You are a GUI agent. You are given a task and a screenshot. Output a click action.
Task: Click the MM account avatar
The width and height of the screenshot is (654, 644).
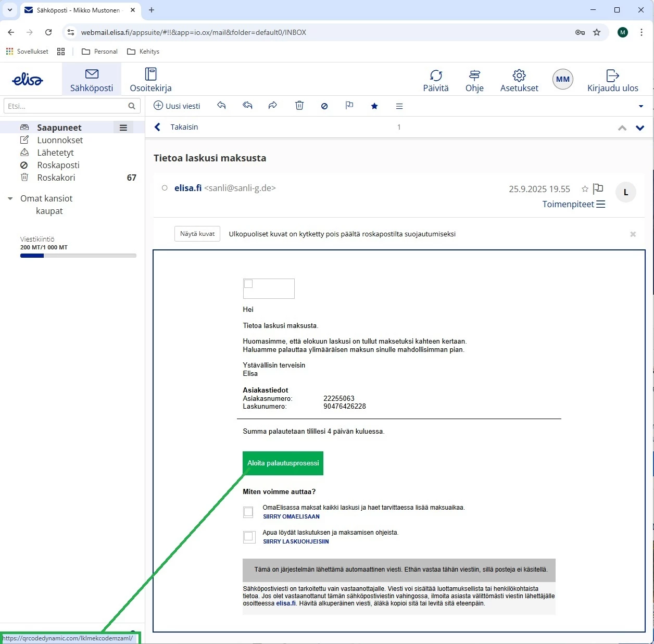click(563, 79)
